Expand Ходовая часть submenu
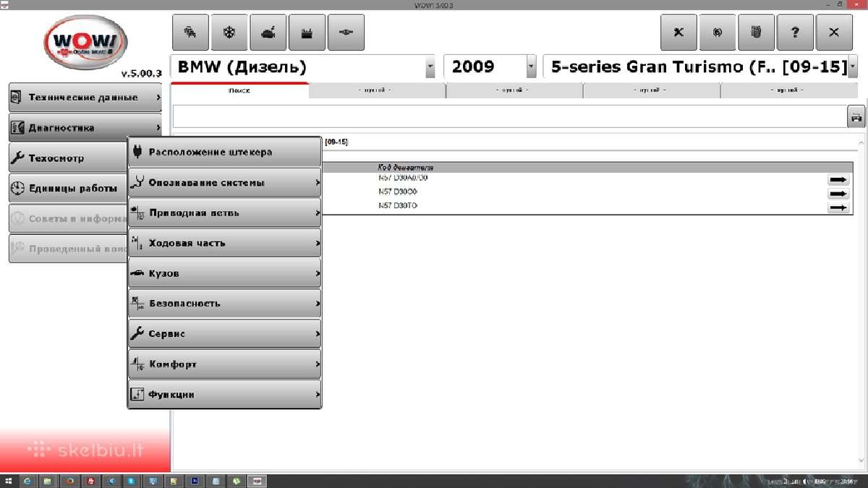The height and width of the screenshot is (488, 868). tap(225, 244)
